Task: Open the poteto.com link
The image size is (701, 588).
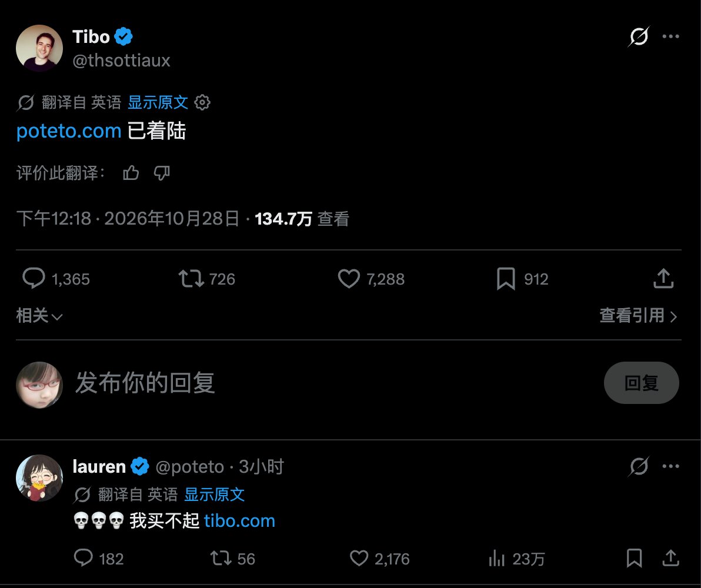Action: click(x=69, y=131)
